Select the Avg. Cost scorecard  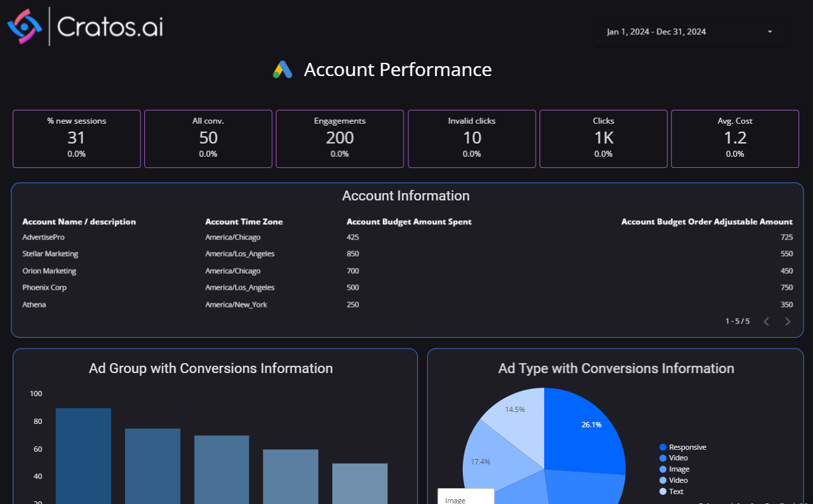(735, 139)
